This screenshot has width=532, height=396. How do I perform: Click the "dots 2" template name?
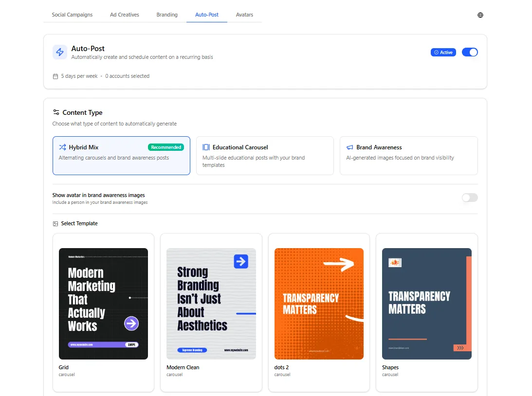[282, 367]
